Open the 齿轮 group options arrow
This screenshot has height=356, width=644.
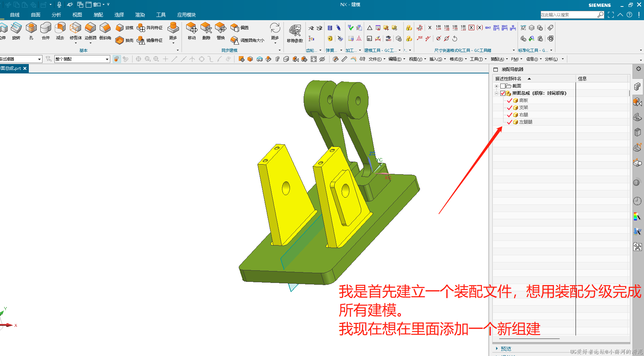point(320,50)
